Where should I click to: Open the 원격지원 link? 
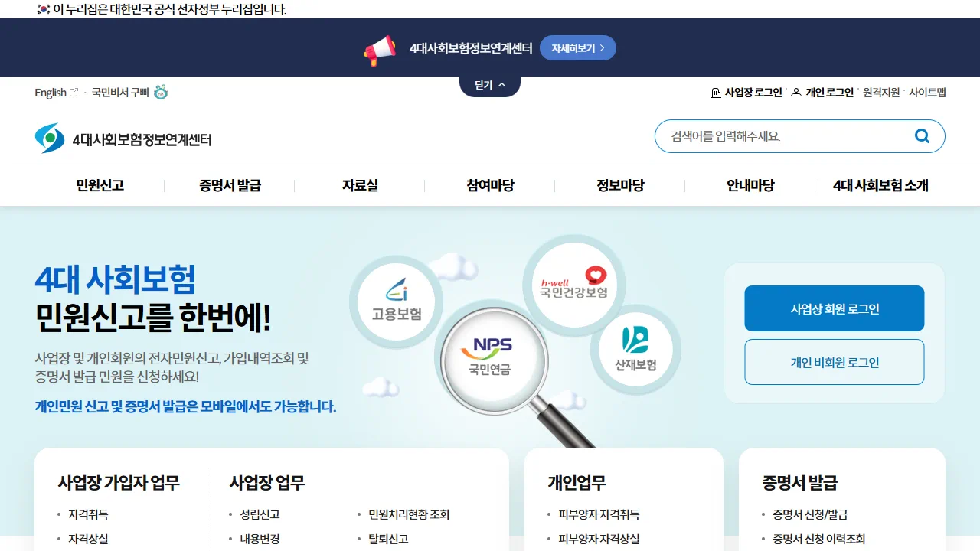click(881, 93)
